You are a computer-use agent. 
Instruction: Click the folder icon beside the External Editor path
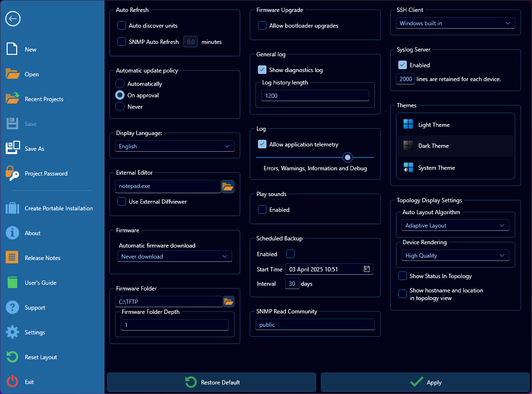tap(228, 187)
